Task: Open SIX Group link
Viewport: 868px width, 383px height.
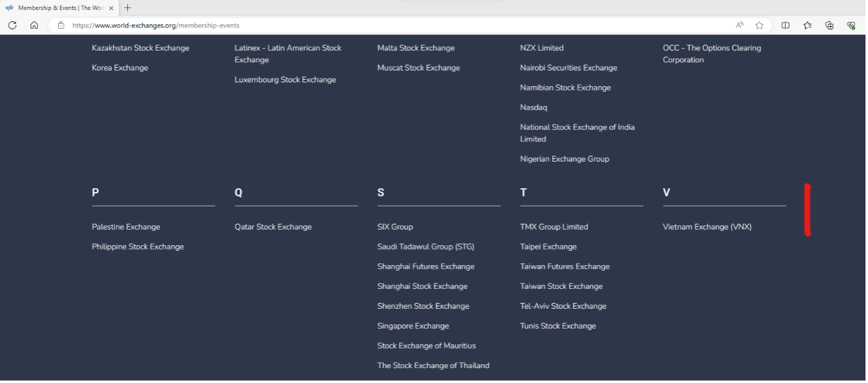Action: (x=395, y=227)
